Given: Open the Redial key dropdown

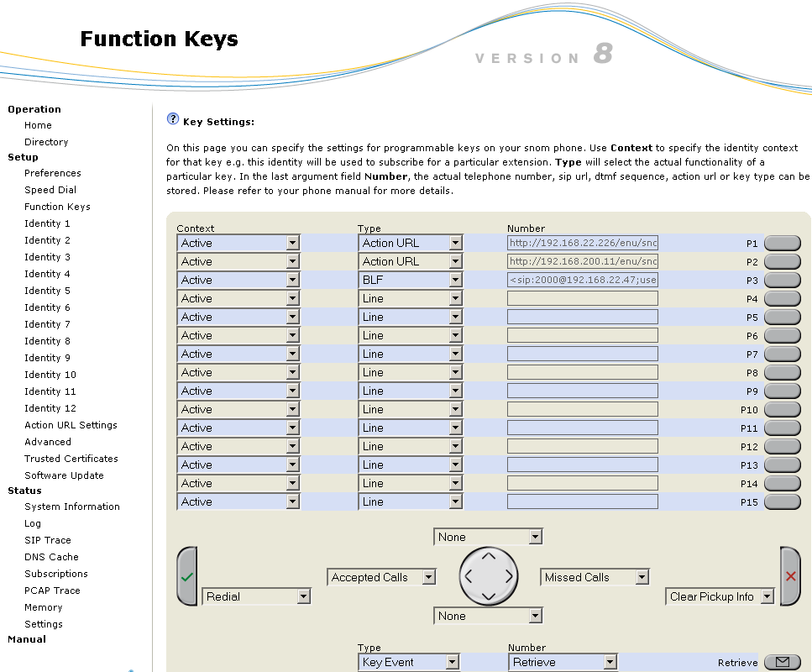Looking at the screenshot, I should point(256,596).
